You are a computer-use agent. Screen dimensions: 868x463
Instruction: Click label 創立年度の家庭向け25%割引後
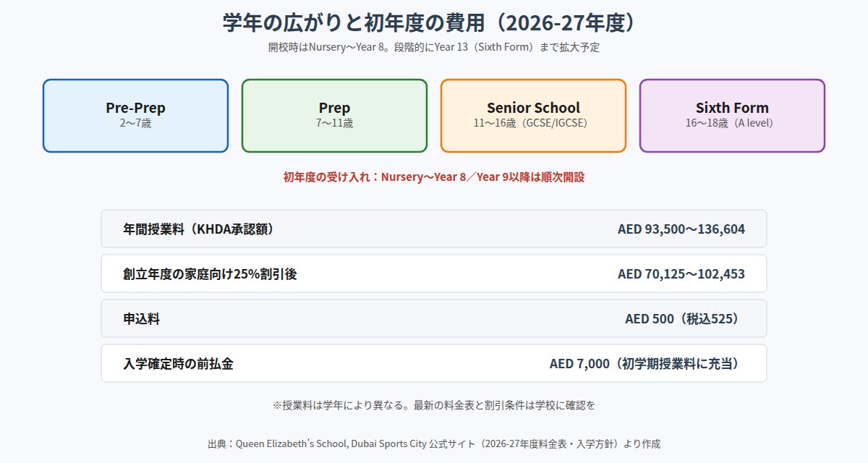pyautogui.click(x=210, y=273)
